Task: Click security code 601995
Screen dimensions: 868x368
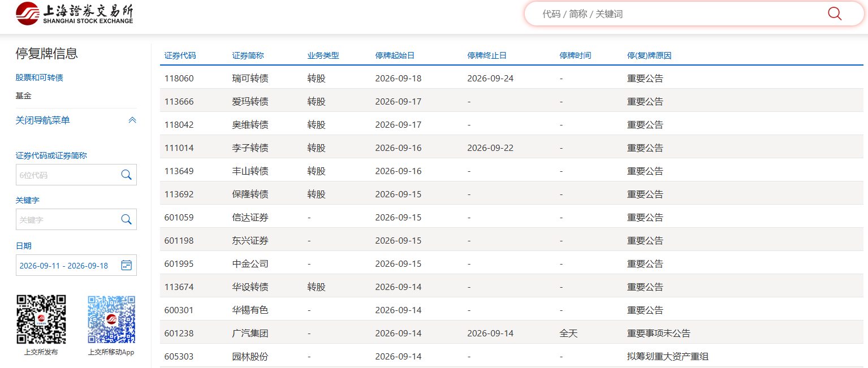Action: tap(179, 264)
